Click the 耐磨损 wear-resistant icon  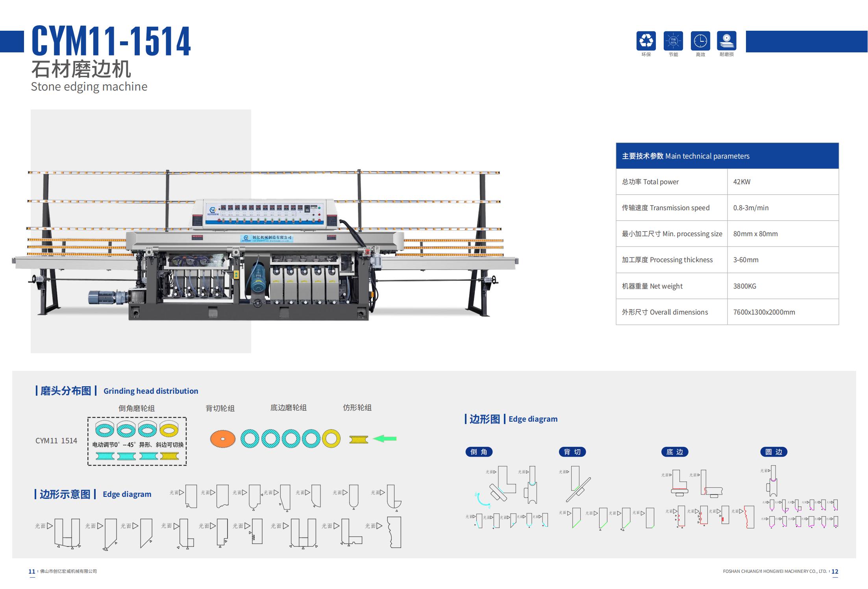point(726,41)
